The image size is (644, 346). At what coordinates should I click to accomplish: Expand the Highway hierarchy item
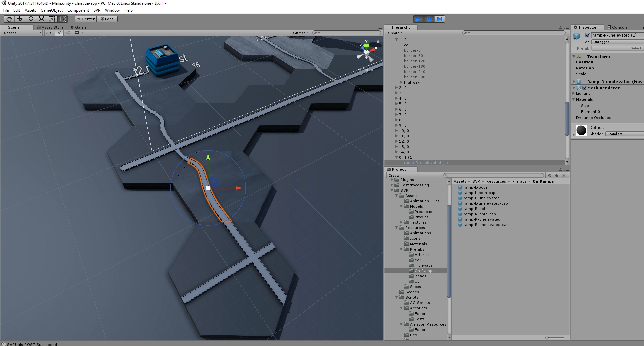click(x=401, y=82)
